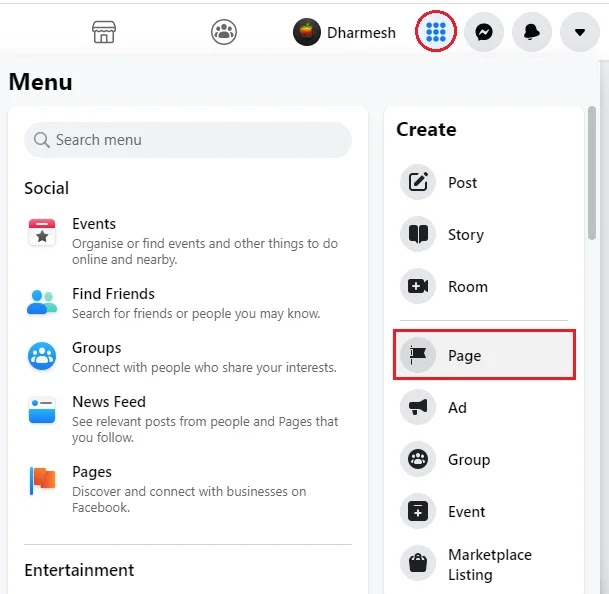The height and width of the screenshot is (594, 609).
Task: Open Find Friends from the Social list
Action: 188,303
